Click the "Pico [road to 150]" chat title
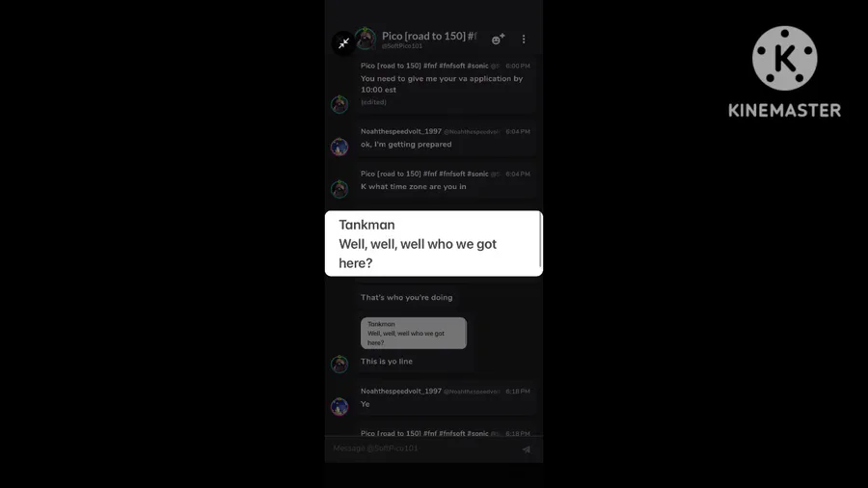Viewport: 868px width, 488px height. (x=429, y=36)
